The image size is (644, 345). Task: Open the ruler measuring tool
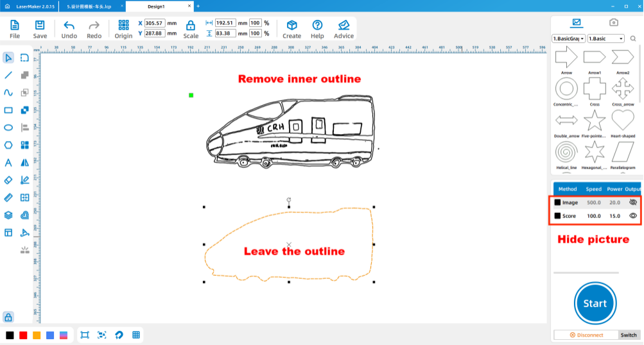pos(8,198)
